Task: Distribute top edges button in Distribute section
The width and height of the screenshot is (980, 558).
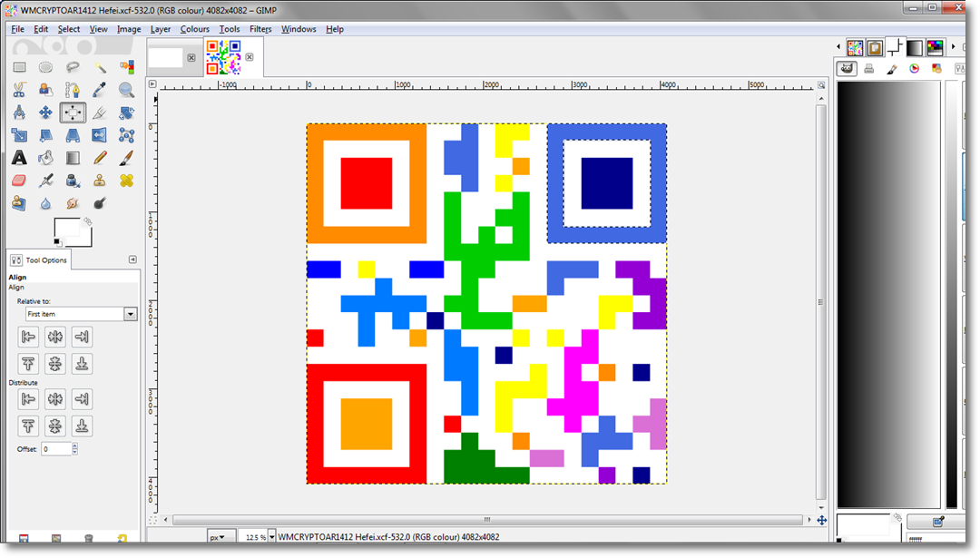Action: point(28,426)
